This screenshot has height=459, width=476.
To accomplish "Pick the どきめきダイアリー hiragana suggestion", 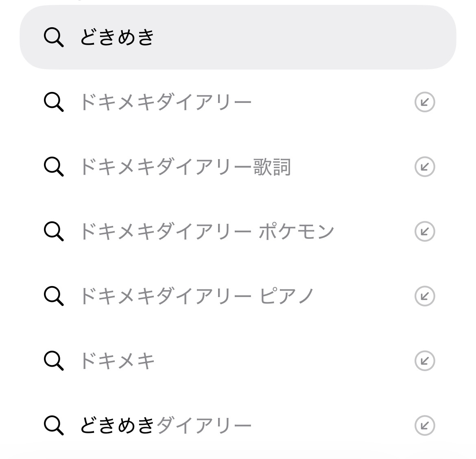I will pyautogui.click(x=166, y=426).
